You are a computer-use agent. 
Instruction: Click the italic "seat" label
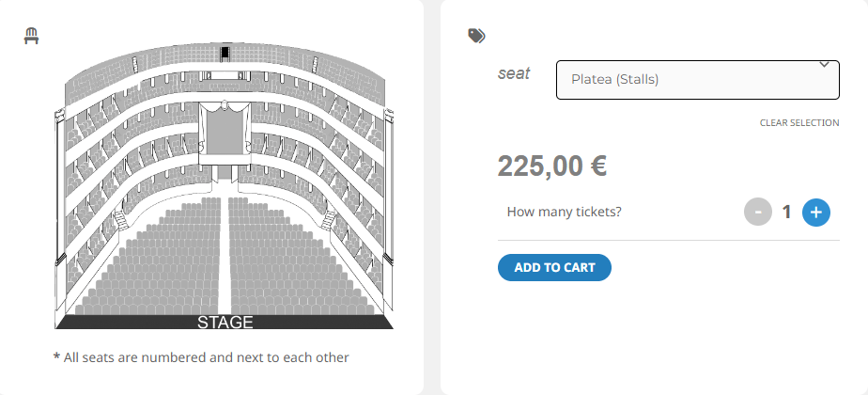click(x=514, y=73)
